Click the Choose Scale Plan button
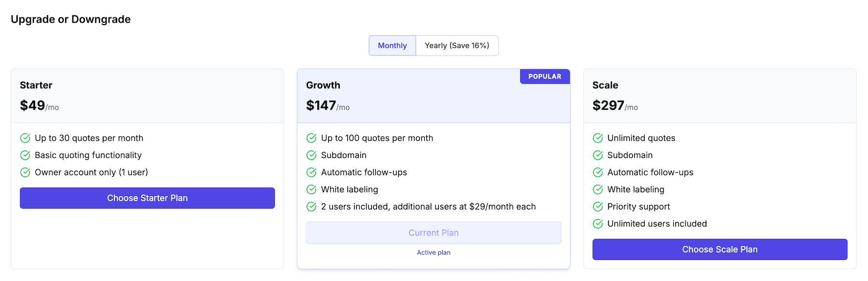The width and height of the screenshot is (868, 281). tap(719, 249)
